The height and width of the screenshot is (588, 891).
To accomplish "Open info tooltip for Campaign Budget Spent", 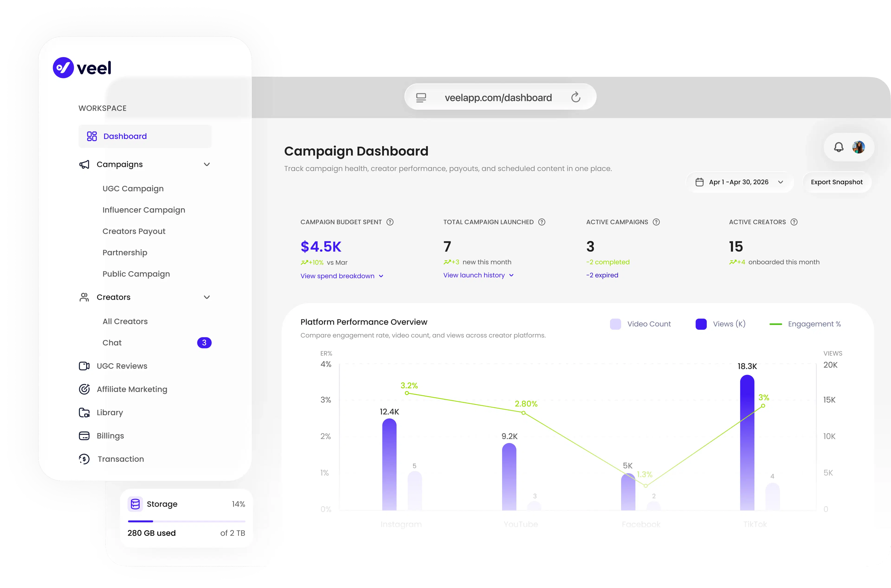I will point(390,222).
